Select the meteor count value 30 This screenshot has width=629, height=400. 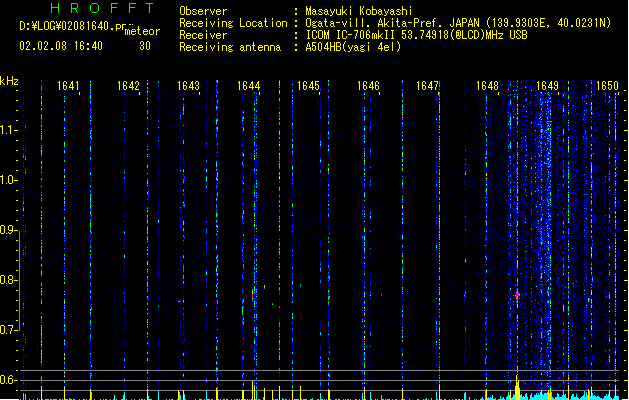tap(145, 46)
